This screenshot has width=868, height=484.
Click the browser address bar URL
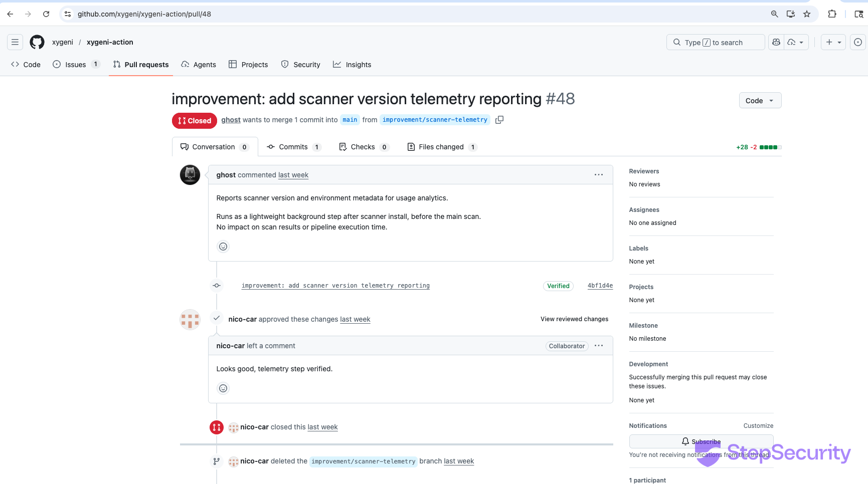[x=144, y=14]
